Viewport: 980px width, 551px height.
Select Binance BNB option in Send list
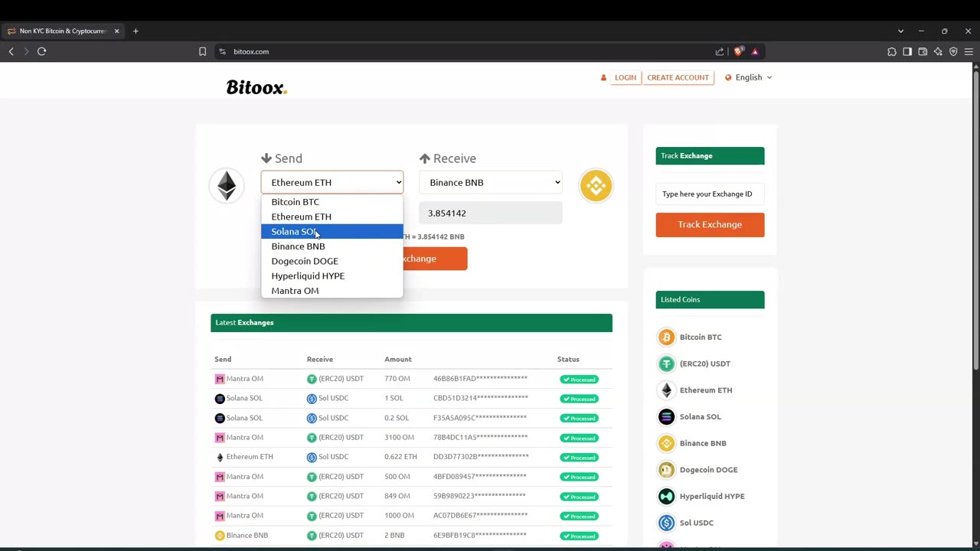(x=332, y=246)
